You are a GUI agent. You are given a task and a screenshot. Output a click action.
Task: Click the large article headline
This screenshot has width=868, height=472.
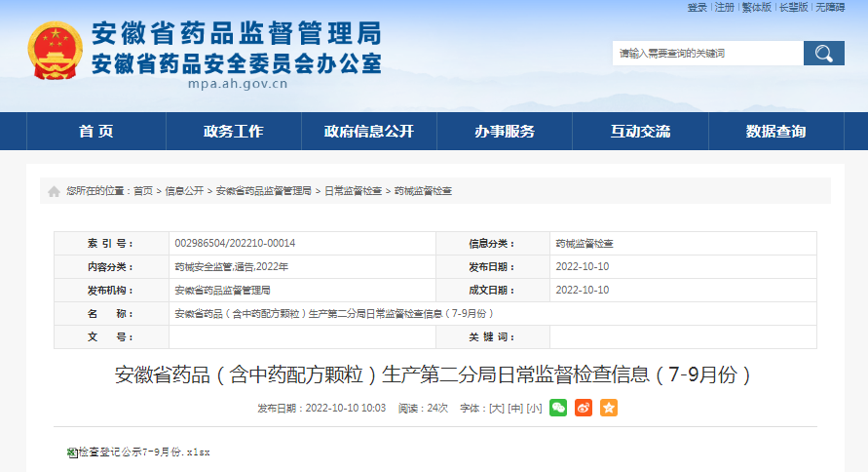pos(433,375)
